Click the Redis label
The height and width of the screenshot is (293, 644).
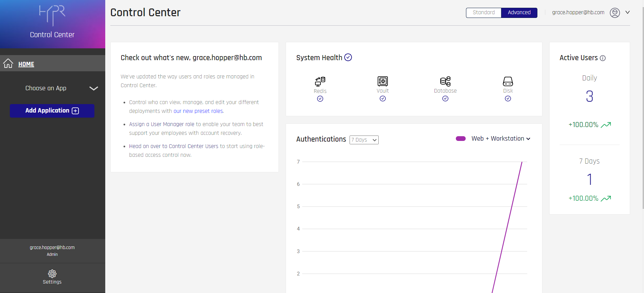pyautogui.click(x=320, y=91)
